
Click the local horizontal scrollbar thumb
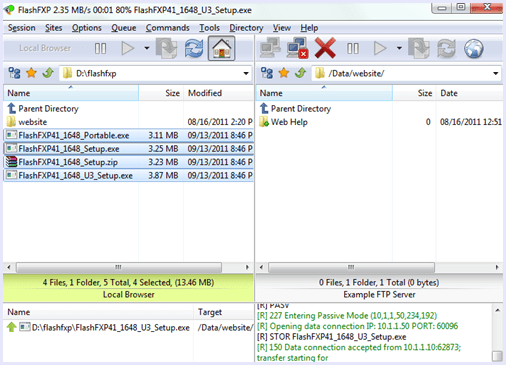tap(119, 267)
